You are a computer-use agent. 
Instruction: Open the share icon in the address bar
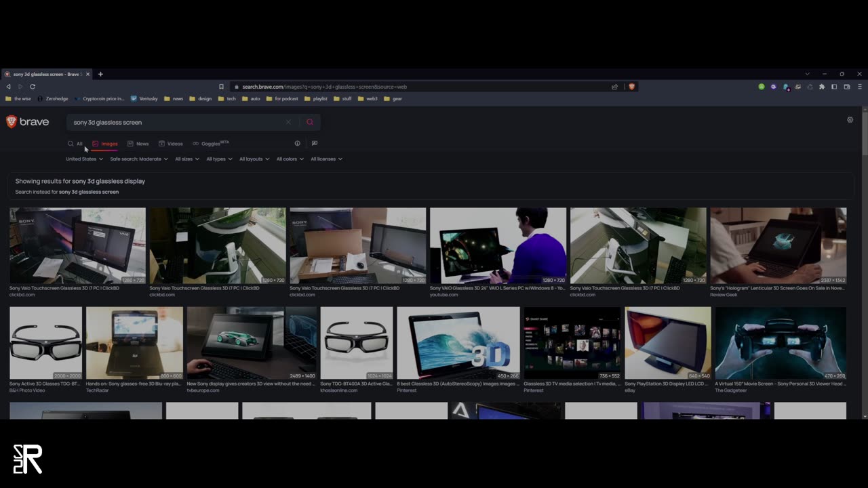point(614,87)
